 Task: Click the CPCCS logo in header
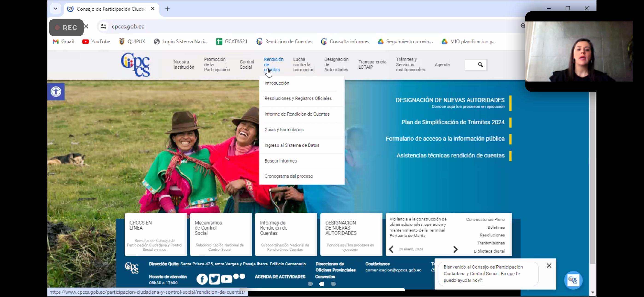(135, 64)
